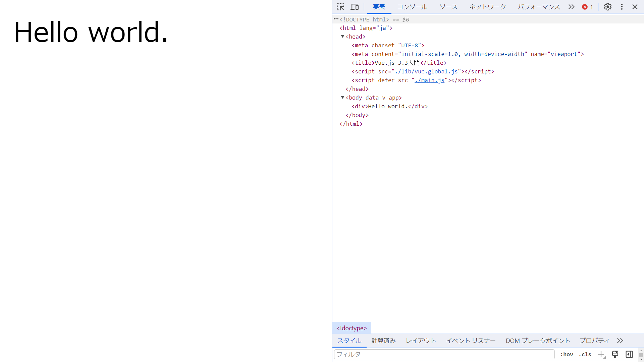Viewport: 644px width, 362px height.
Task: Click the new style rule plus icon
Action: [x=601, y=354]
